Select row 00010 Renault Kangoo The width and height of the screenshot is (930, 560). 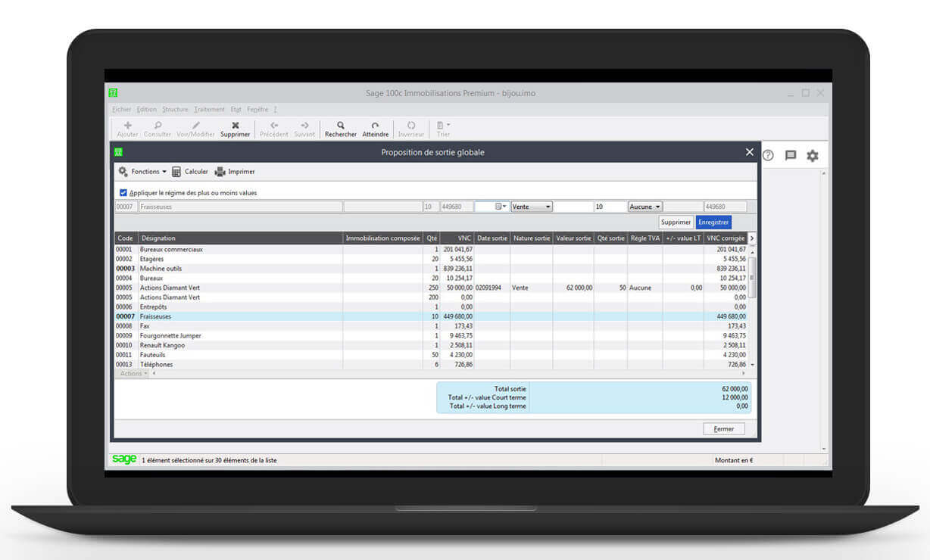click(431, 345)
